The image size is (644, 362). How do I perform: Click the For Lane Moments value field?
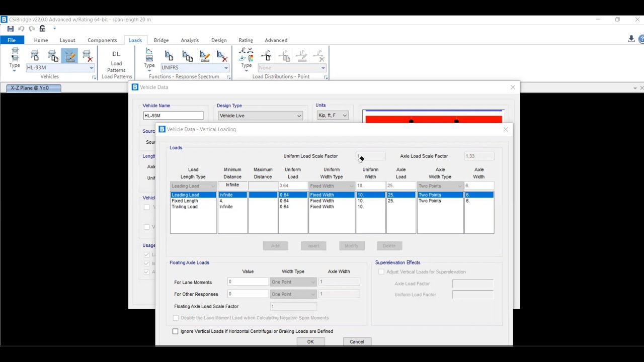[248, 282]
